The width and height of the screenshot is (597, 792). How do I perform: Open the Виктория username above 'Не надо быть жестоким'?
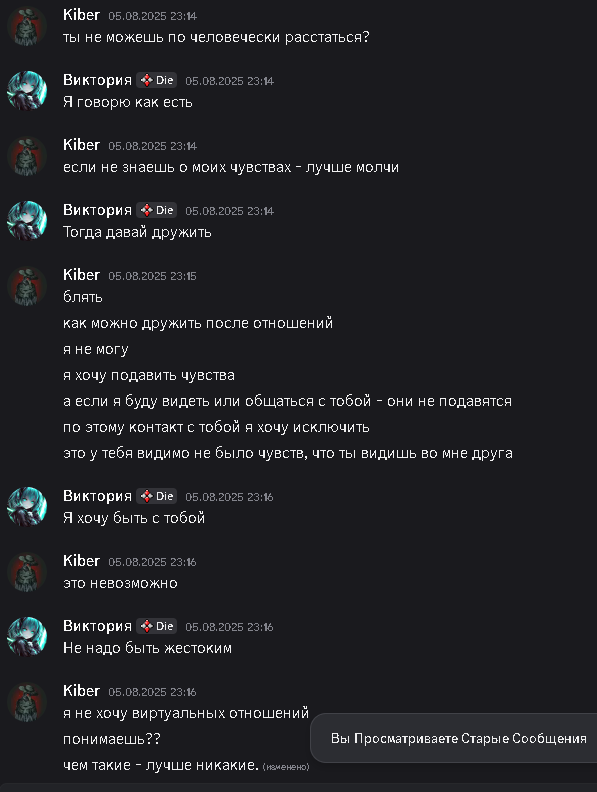point(97,626)
